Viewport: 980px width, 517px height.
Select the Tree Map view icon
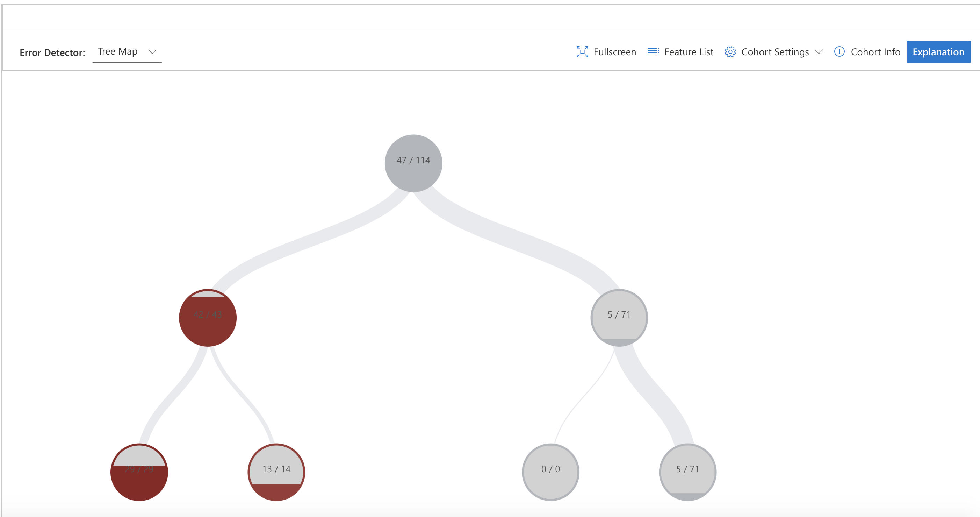click(x=117, y=51)
